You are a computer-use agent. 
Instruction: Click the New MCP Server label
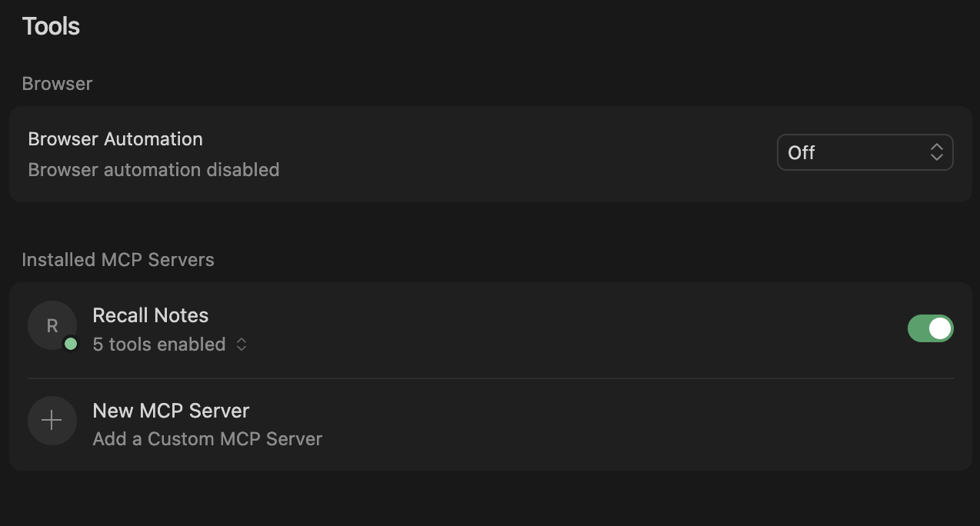click(171, 411)
